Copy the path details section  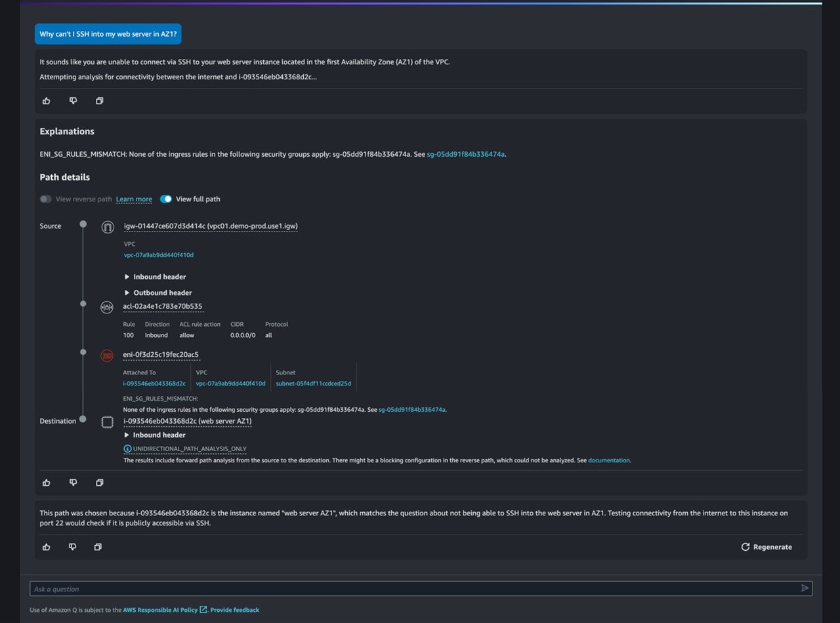tap(99, 483)
